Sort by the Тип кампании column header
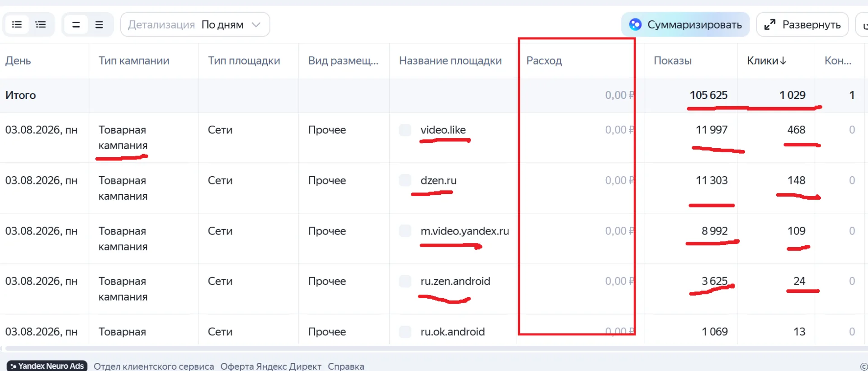 [134, 61]
